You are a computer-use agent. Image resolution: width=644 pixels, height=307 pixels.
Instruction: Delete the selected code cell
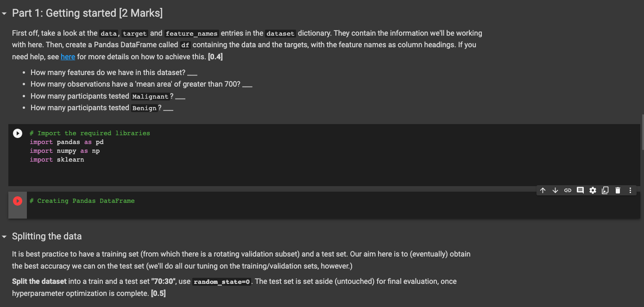click(618, 190)
